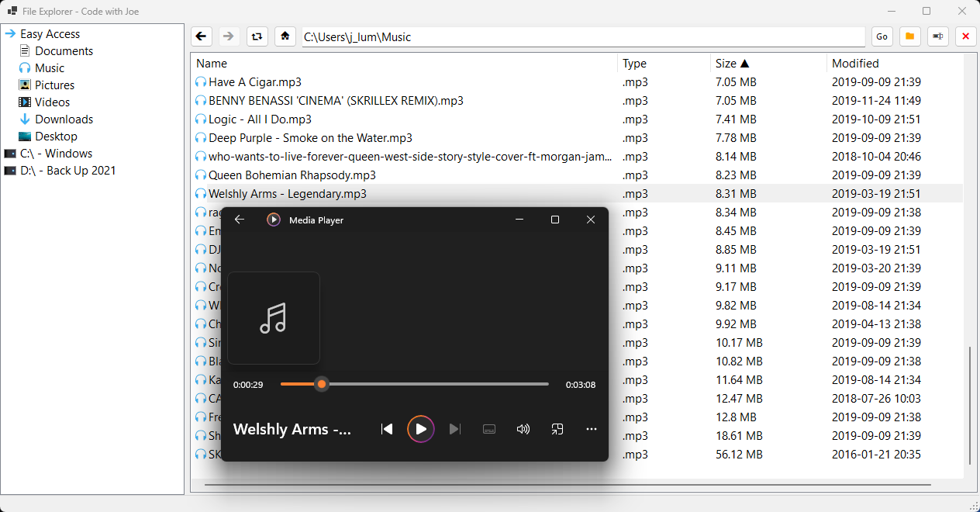Open the folder picker icon in toolbar
The height and width of the screenshot is (512, 980).
(909, 36)
